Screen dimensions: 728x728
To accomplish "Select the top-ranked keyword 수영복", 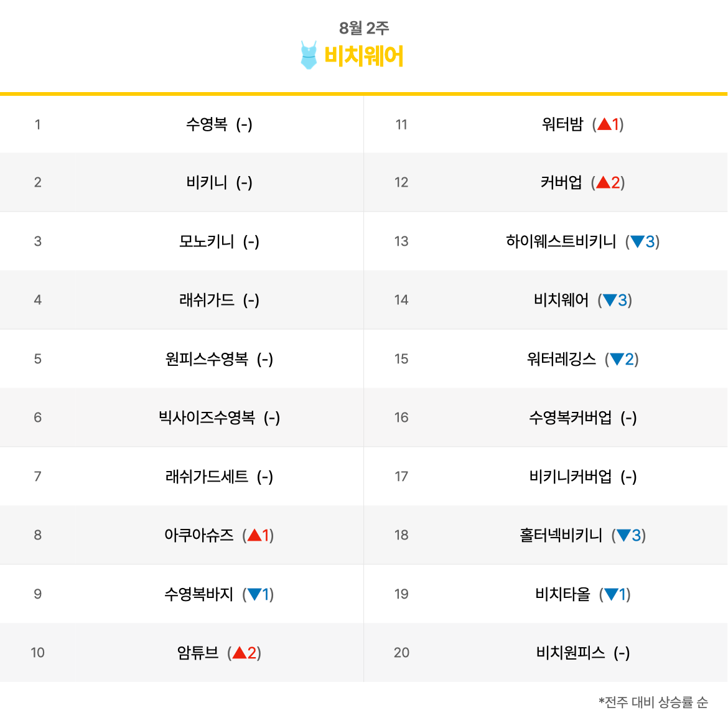I will tap(207, 124).
